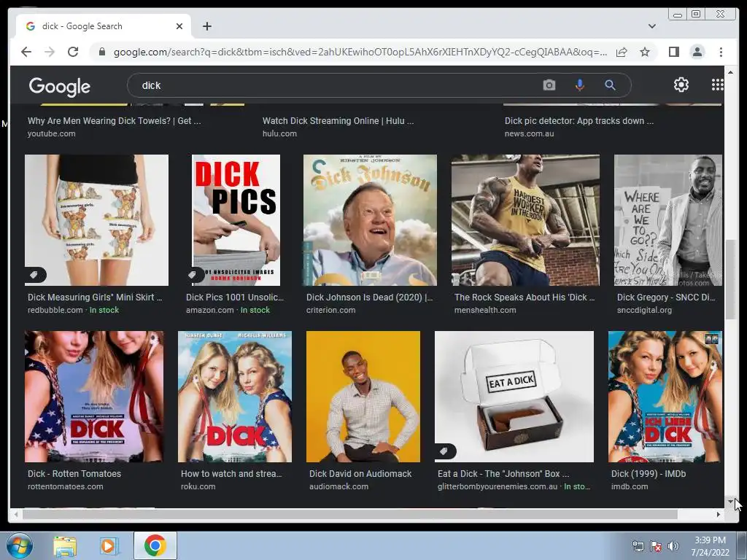Click the horizontal scrollbar thumb
The width and height of the screenshot is (747, 560).
pyautogui.click(x=350, y=514)
